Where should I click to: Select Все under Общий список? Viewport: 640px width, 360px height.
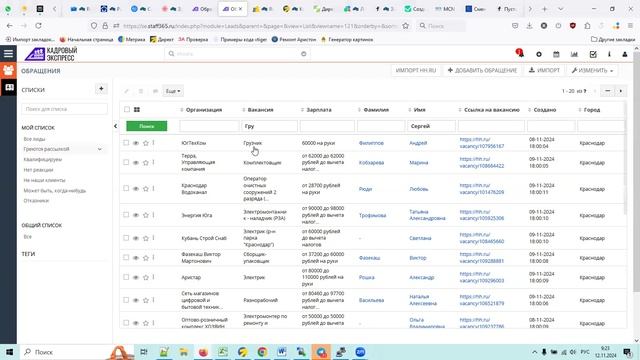[27, 237]
